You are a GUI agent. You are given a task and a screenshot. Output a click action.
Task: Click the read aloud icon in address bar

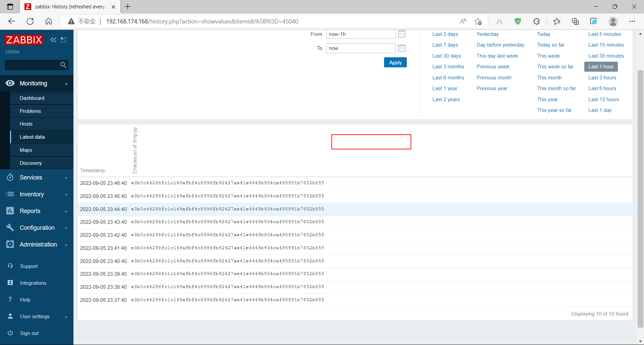(x=463, y=21)
